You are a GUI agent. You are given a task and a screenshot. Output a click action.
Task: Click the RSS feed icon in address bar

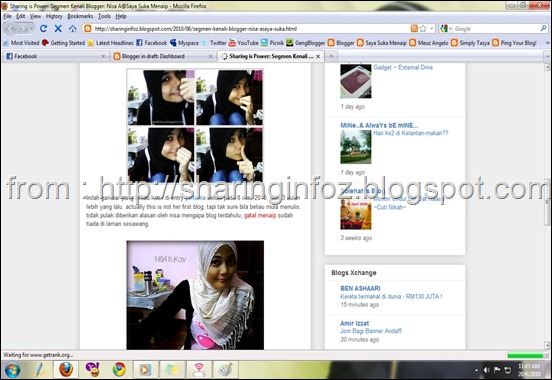[x=414, y=29]
